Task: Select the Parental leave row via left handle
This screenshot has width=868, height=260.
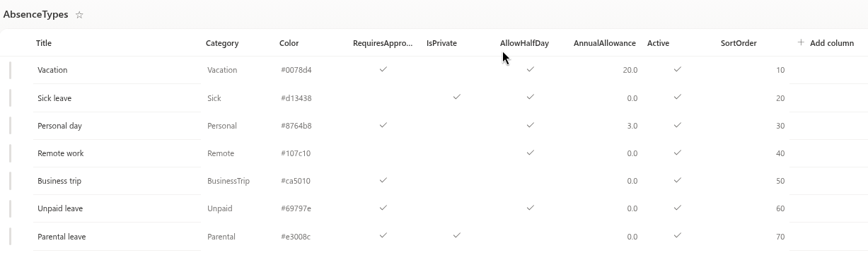Action: [11, 237]
